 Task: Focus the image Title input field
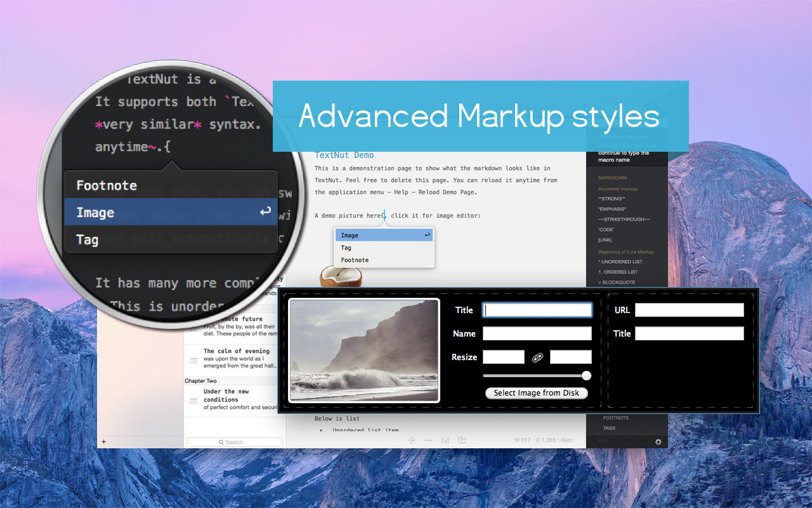(537, 310)
